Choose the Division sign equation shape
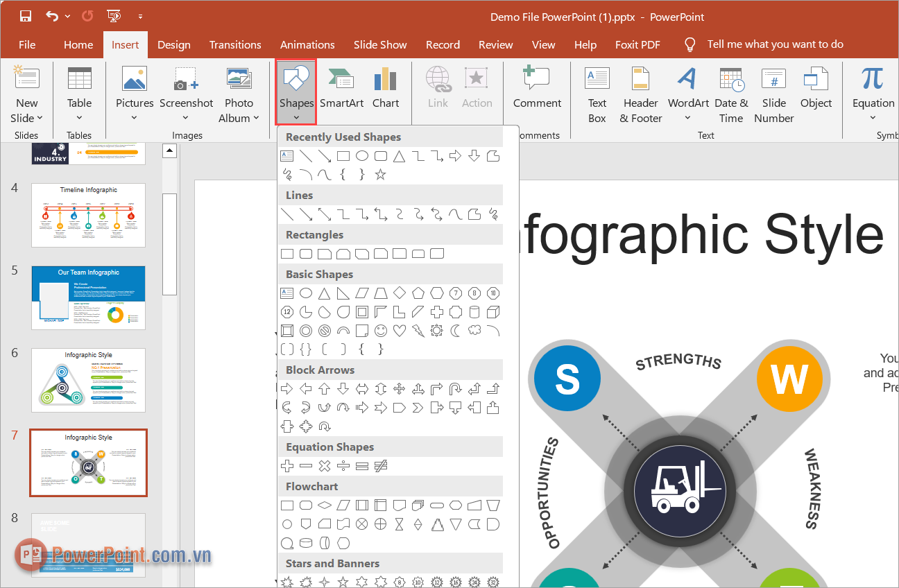 [x=343, y=466]
